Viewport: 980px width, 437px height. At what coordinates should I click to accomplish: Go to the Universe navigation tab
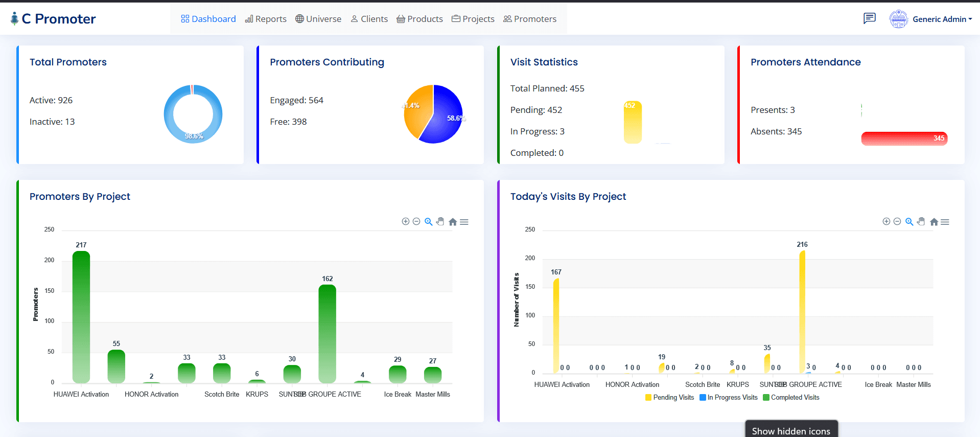click(x=318, y=19)
